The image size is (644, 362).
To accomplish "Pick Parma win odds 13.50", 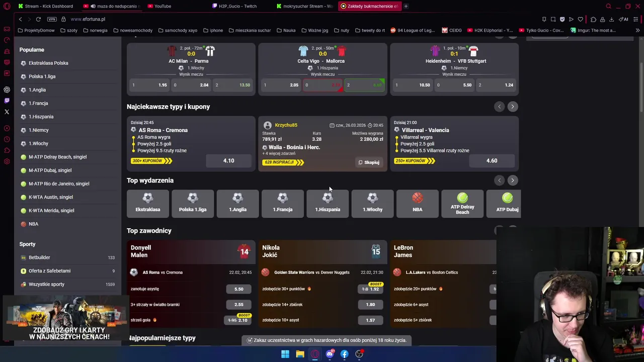I will (232, 85).
